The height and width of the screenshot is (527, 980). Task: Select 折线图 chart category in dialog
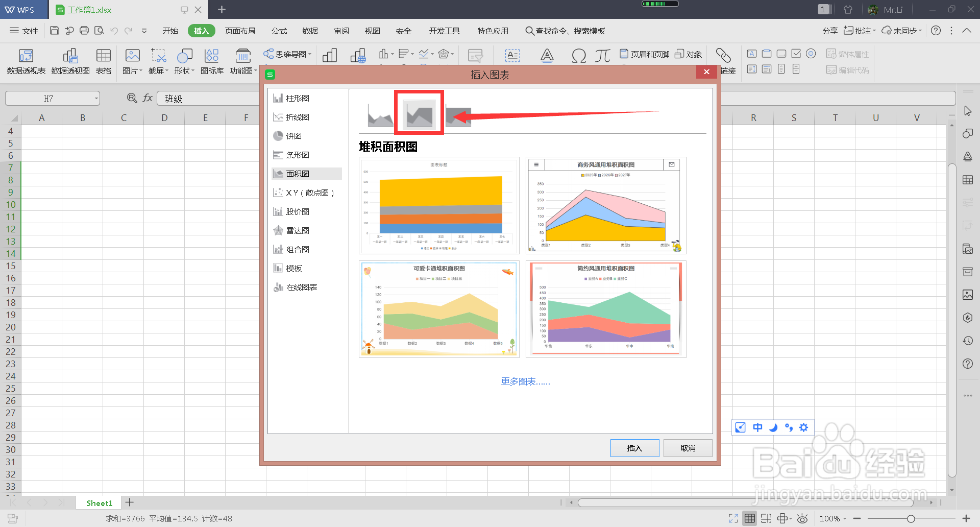click(x=307, y=117)
